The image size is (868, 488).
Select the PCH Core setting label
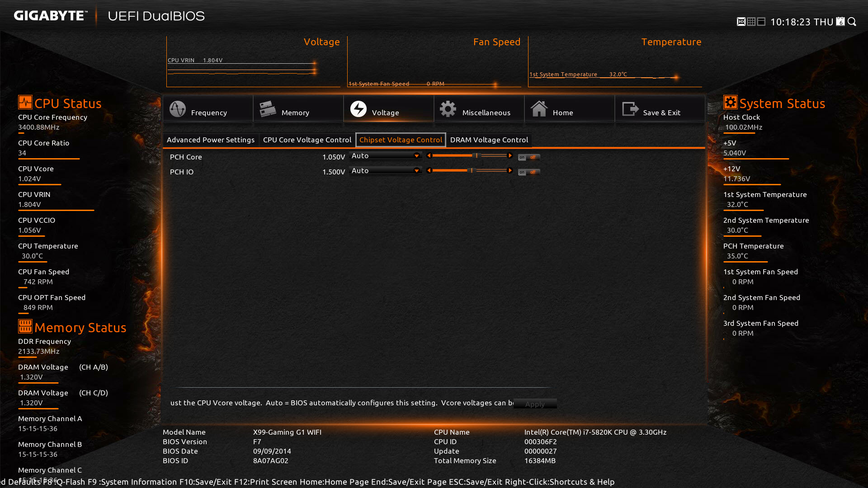pyautogui.click(x=186, y=157)
